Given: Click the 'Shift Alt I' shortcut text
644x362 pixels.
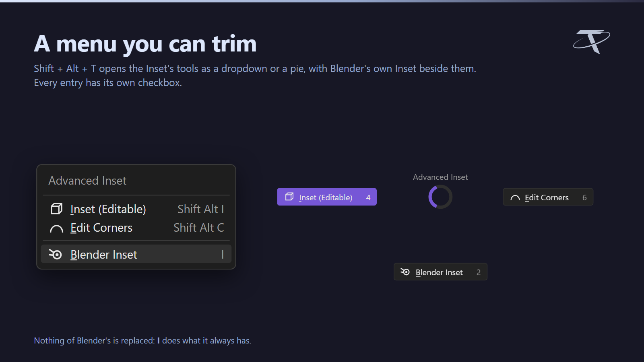Looking at the screenshot, I should [201, 209].
